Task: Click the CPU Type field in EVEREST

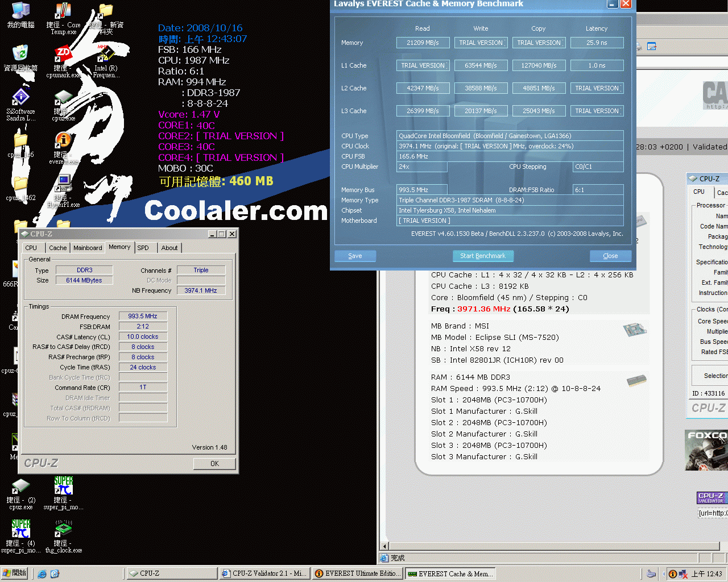Action: pos(510,136)
